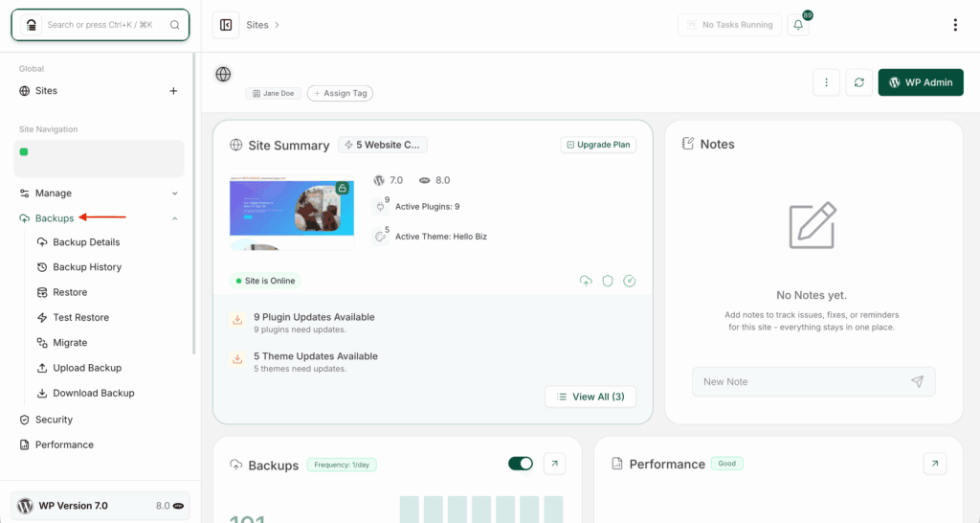The width and height of the screenshot is (980, 523).
Task: Open the notifications bell
Action: tap(798, 25)
